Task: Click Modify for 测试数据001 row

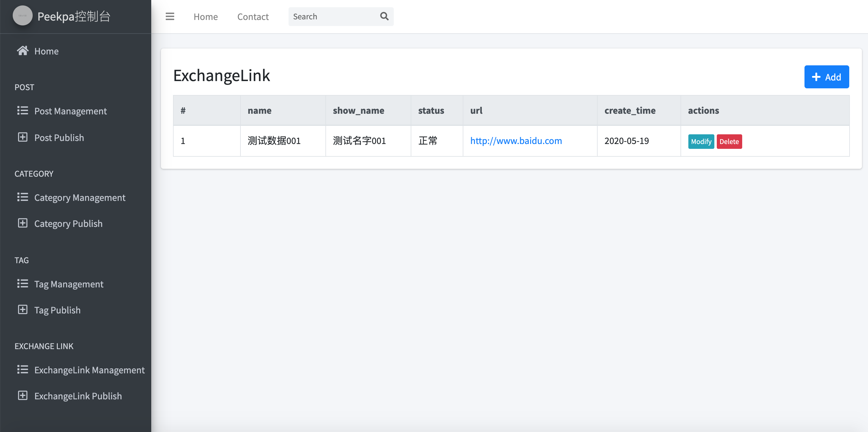Action: point(700,142)
